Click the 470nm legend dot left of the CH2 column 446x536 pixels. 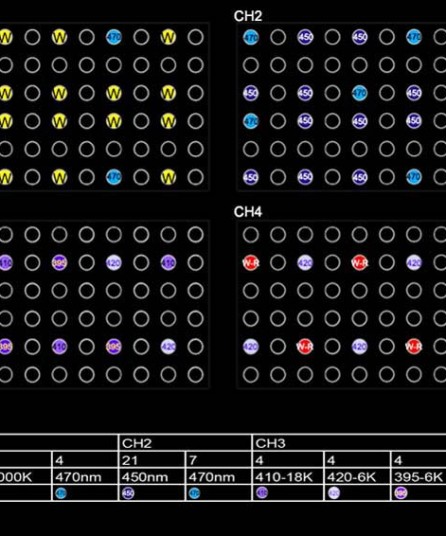coord(61,493)
